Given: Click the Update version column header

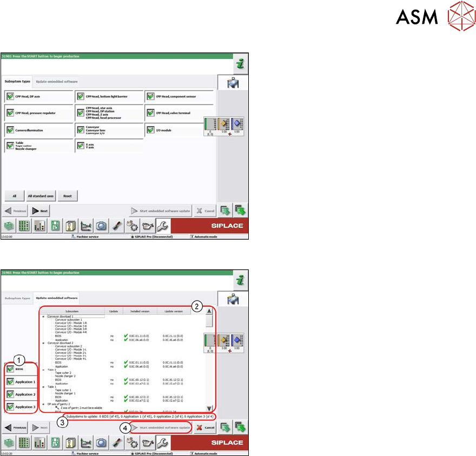Looking at the screenshot, I should 174,311.
